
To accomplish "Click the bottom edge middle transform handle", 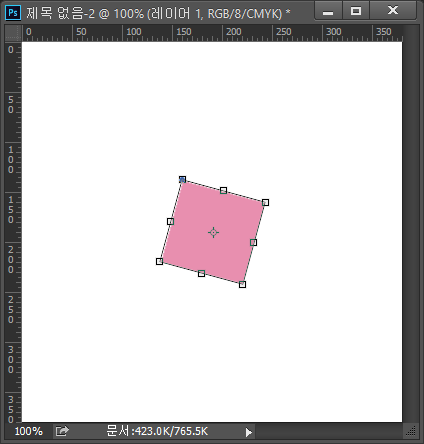I will click(x=201, y=273).
